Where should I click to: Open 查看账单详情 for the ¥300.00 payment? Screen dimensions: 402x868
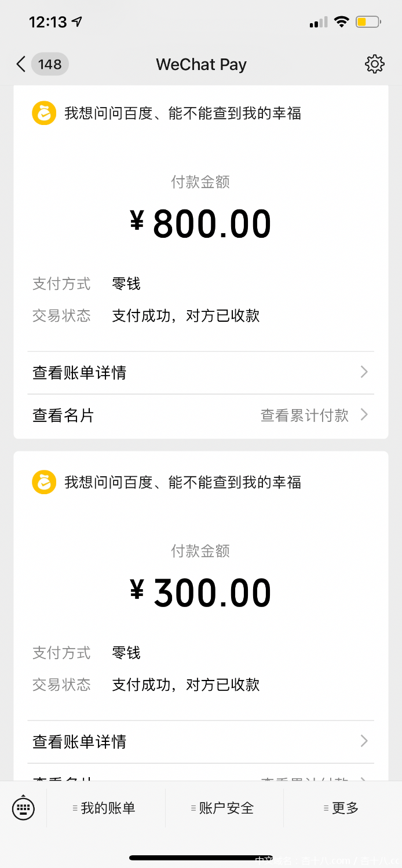pos(79,742)
